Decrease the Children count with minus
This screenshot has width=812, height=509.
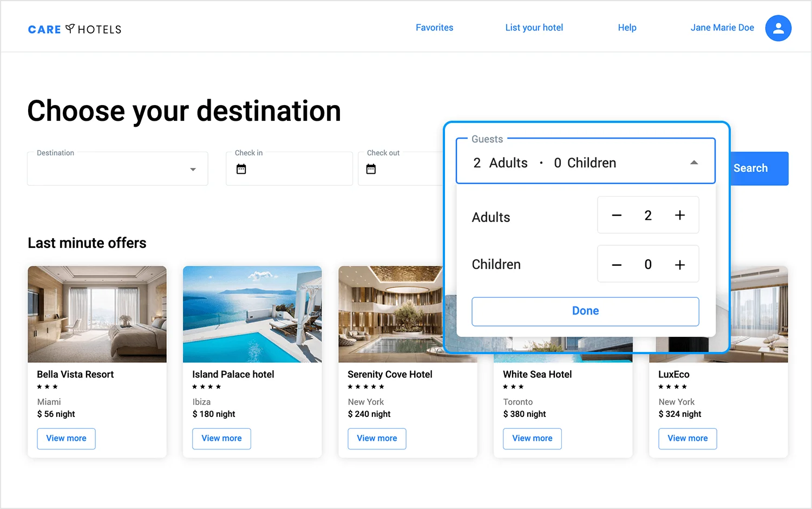[617, 265]
